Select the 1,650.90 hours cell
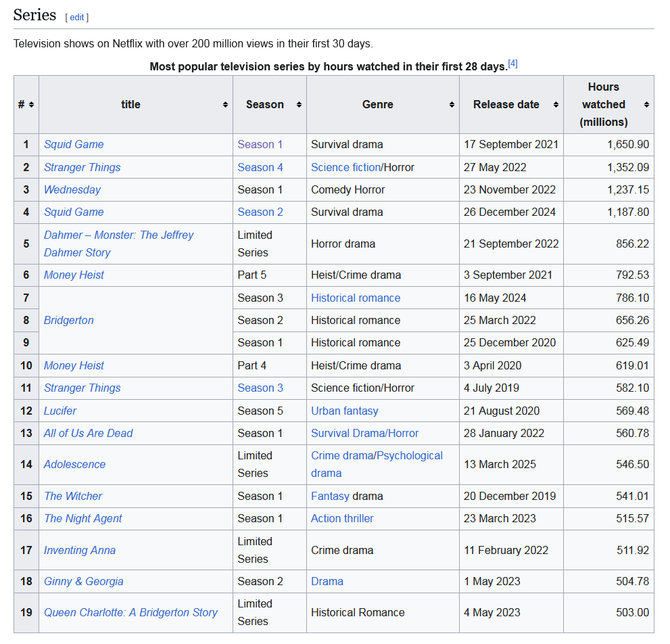670x644 pixels. tap(608, 145)
